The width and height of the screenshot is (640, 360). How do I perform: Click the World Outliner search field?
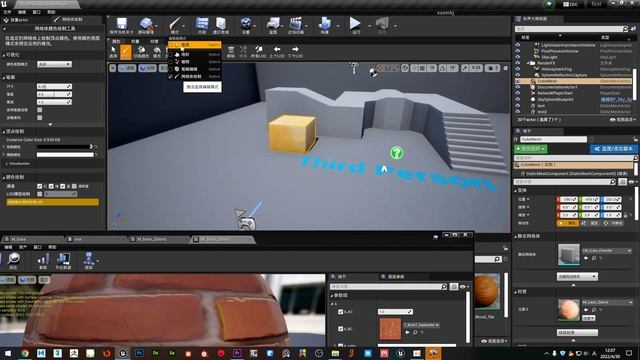point(571,29)
